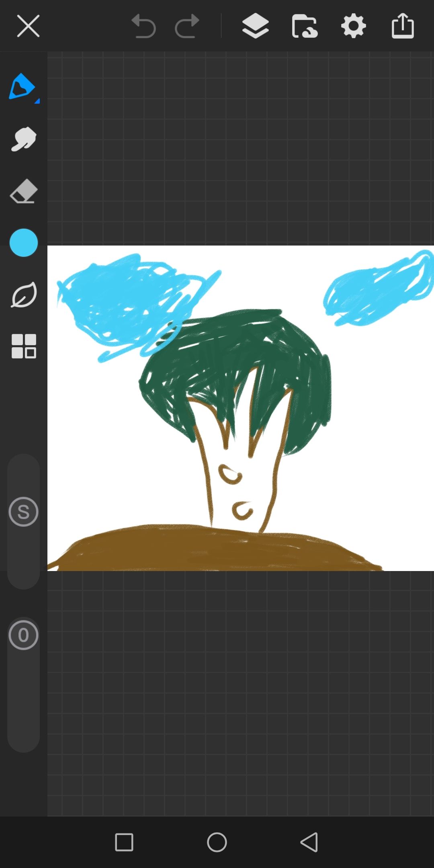
Task: Expand brush options via small blue triangle
Action: 37,101
